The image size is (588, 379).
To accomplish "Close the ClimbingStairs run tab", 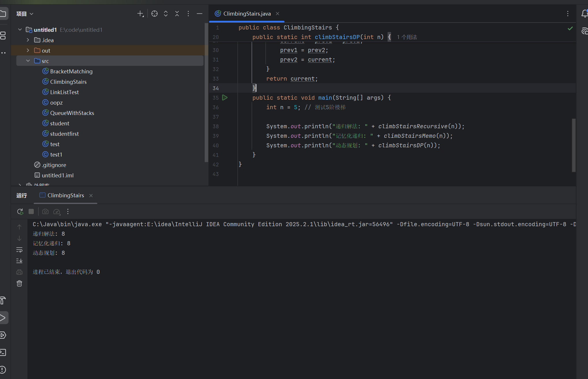I will (91, 196).
